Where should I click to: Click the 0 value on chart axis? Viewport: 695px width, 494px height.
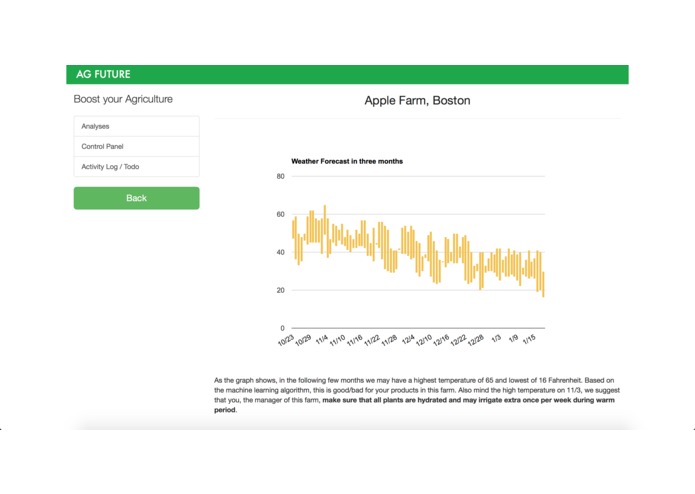tap(282, 328)
